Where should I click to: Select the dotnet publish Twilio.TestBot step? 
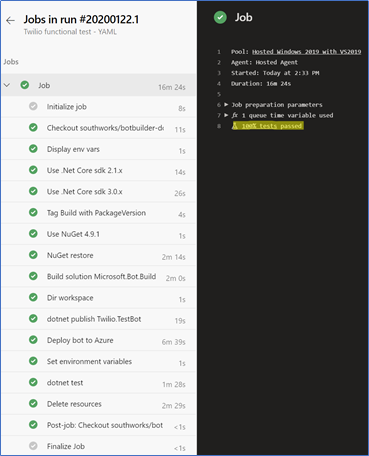[99, 319]
